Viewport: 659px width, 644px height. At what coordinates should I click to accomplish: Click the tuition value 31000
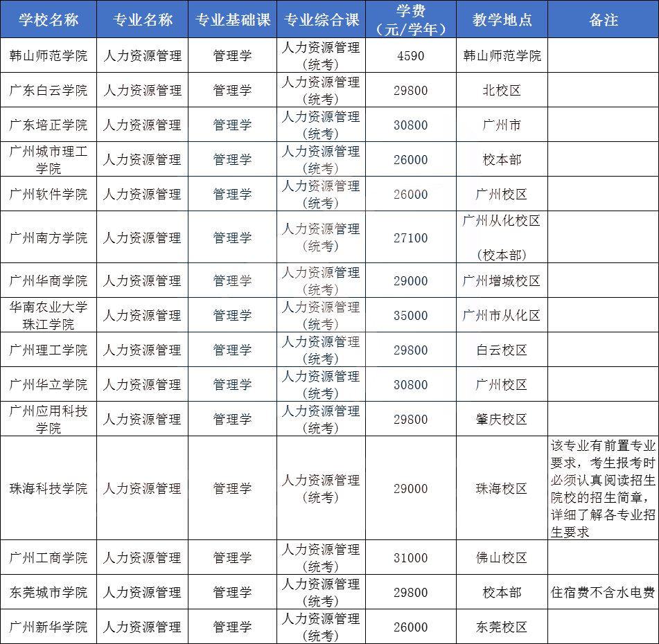point(411,558)
